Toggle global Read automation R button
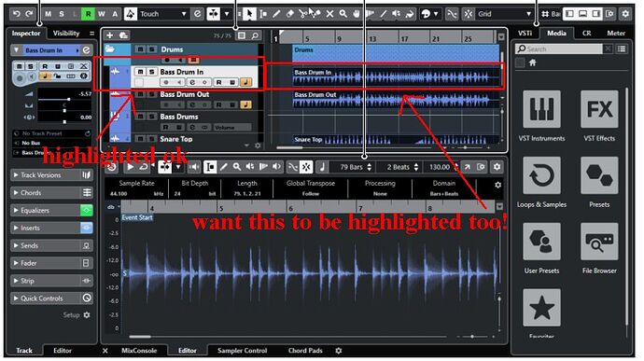Image resolution: width=644 pixels, height=361 pixels. click(x=88, y=14)
